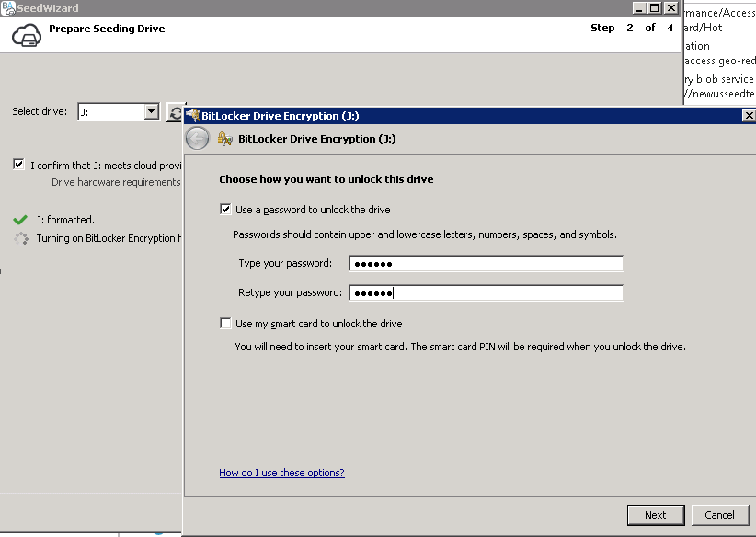The height and width of the screenshot is (537, 756).
Task: Maximize the SeedWizard window
Action: click(x=655, y=7)
